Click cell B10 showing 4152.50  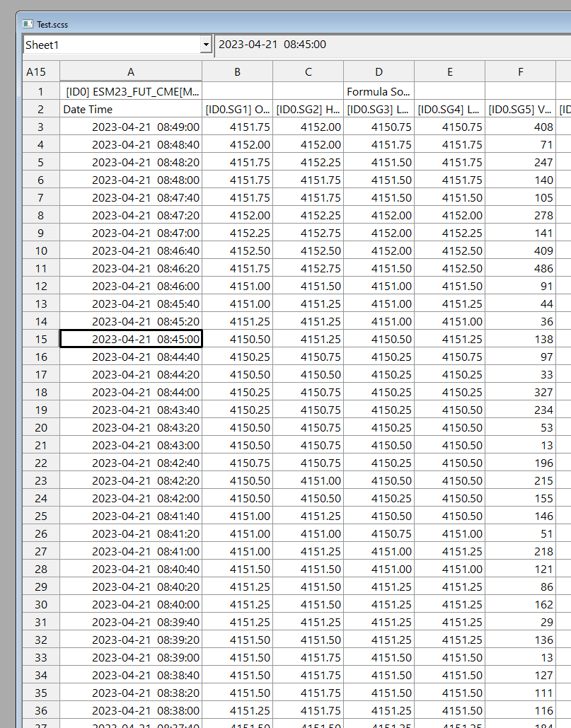pyautogui.click(x=237, y=250)
